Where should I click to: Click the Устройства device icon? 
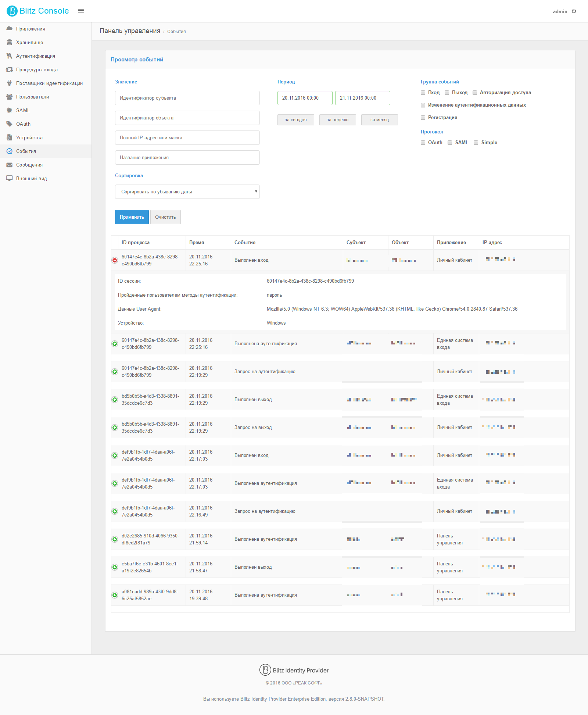click(10, 137)
